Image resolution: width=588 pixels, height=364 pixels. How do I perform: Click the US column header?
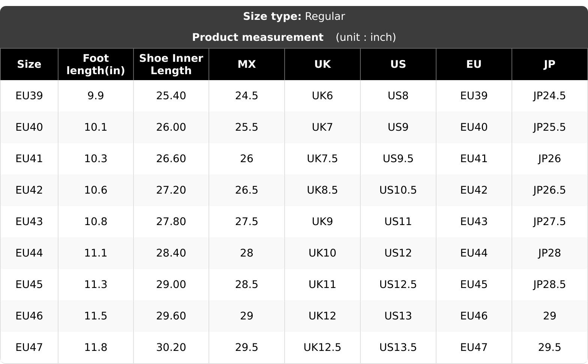coord(398,64)
